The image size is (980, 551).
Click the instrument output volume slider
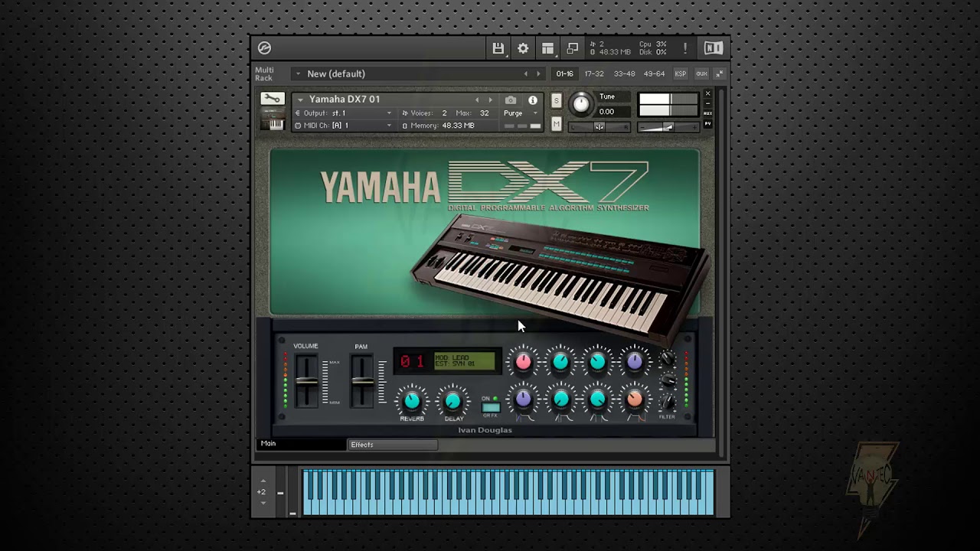[x=668, y=127]
